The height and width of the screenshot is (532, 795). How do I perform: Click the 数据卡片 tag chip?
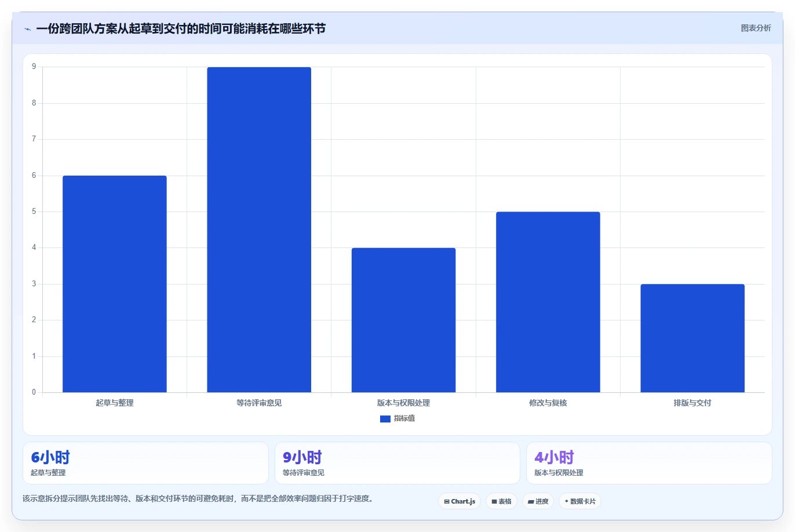[580, 501]
